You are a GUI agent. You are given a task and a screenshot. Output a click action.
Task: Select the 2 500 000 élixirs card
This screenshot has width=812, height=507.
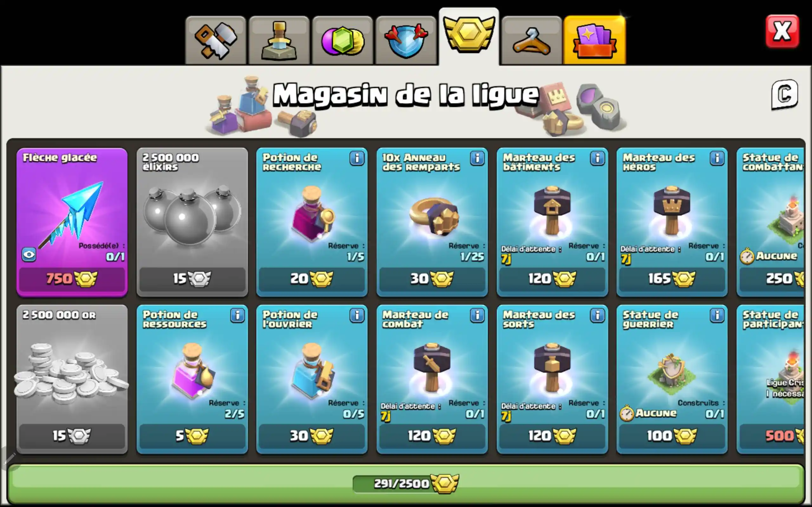[x=192, y=222]
